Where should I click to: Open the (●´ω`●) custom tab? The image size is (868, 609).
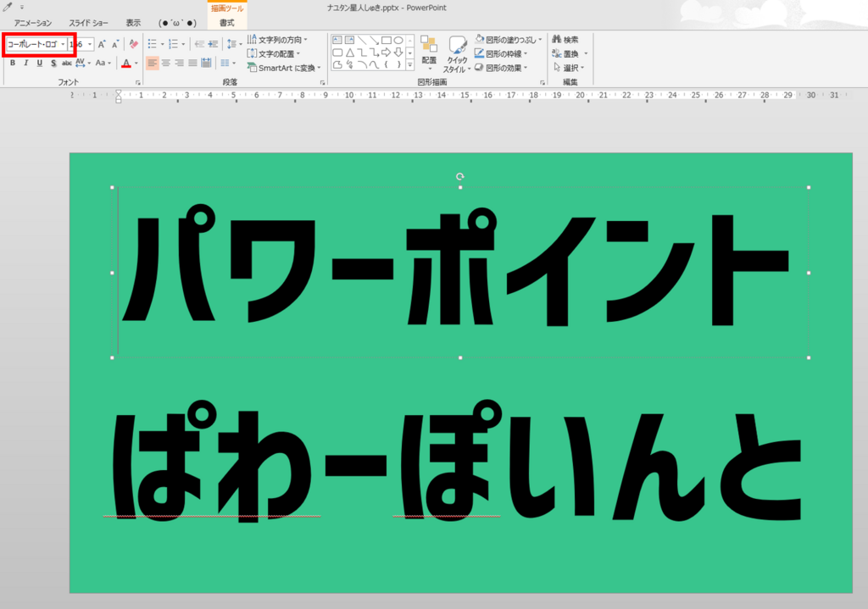tap(177, 23)
